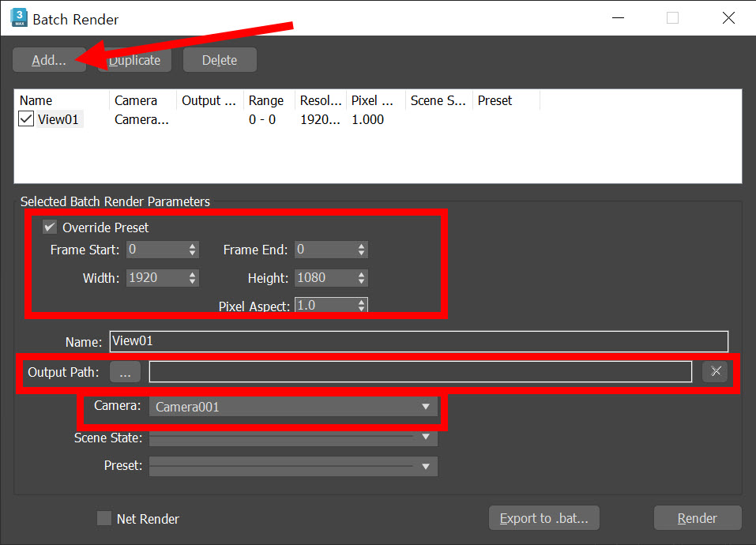Close the Batch Render dialog
Viewport: 756px width, 545px height.
(728, 18)
